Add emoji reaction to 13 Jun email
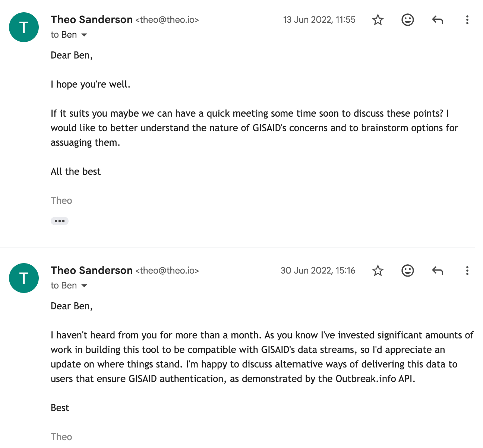 click(x=408, y=20)
